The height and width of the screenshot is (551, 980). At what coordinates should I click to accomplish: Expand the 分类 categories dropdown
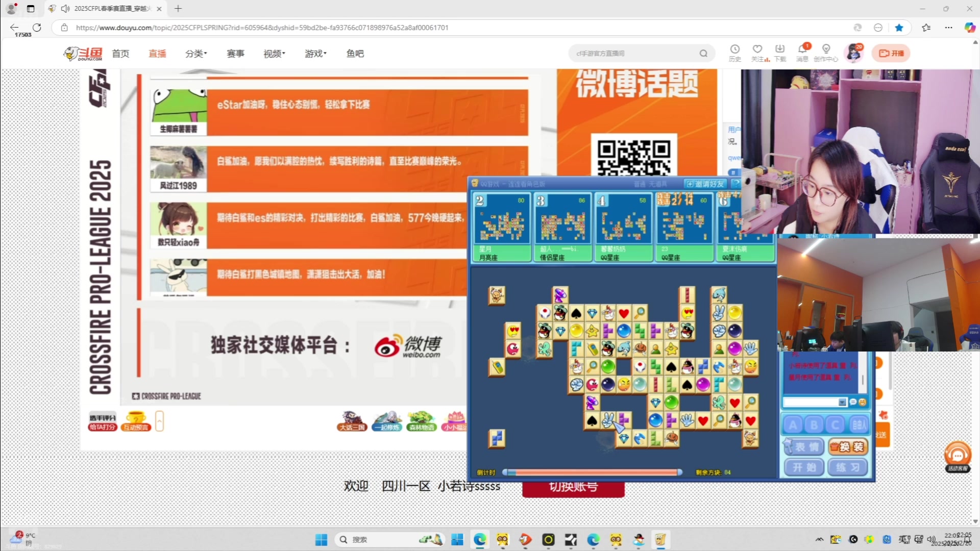pos(196,54)
